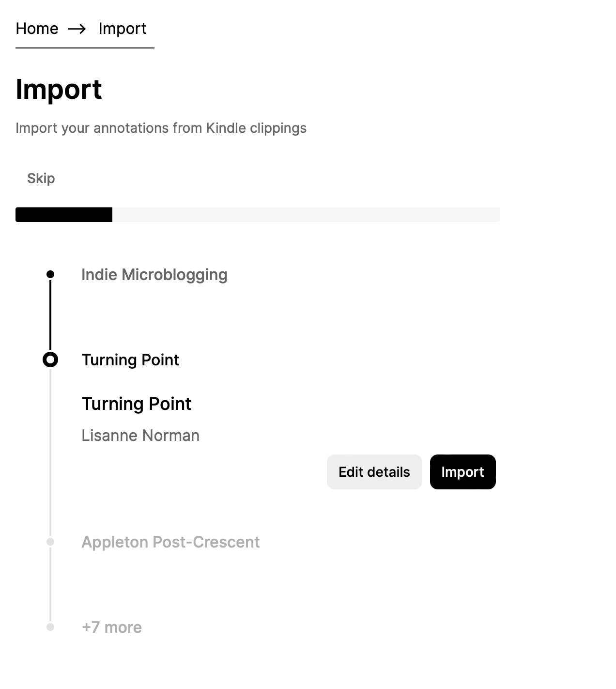Click the breadcrumb arrow icon
This screenshot has height=689, width=616.
[x=77, y=29]
